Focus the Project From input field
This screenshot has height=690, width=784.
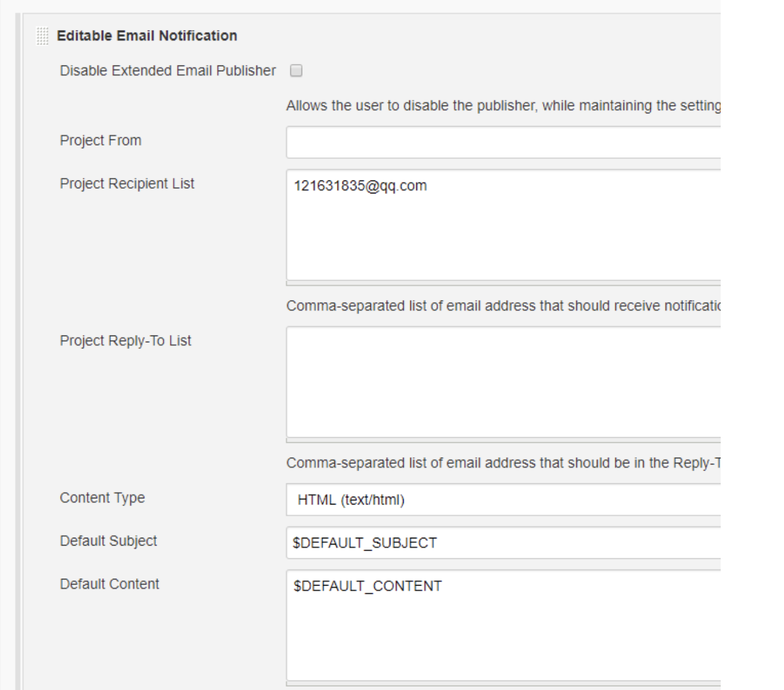coord(503,142)
